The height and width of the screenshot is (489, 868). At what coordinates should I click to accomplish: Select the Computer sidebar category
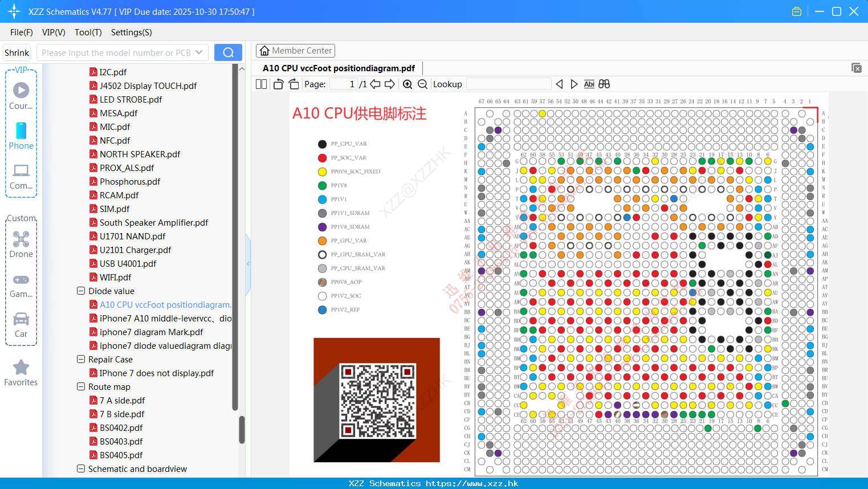coord(21,176)
